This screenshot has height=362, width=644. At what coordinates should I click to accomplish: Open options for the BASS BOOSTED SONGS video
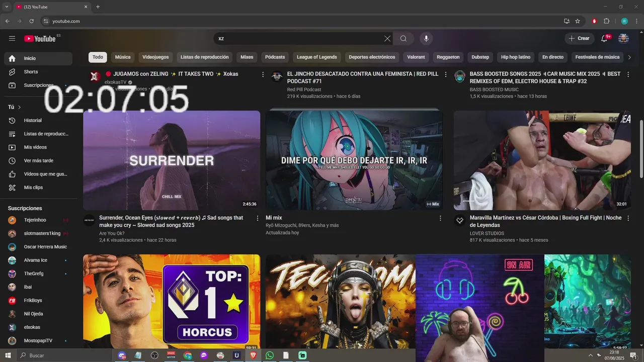[628, 74]
